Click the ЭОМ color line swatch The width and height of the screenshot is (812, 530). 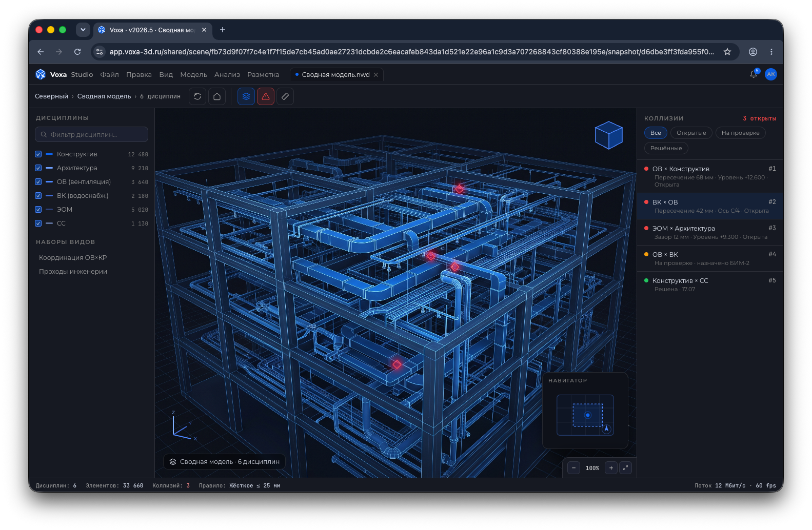pyautogui.click(x=49, y=210)
